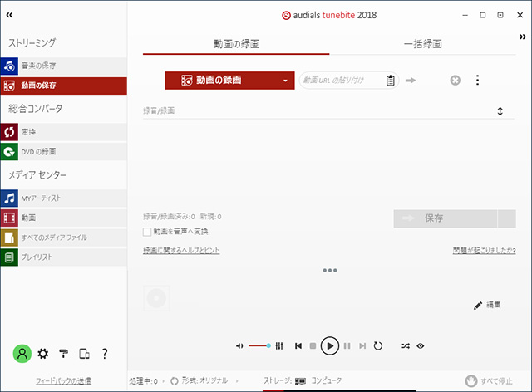Open ストレージ: コンピュータ storage selector
The width and height of the screenshot is (532, 392).
pos(303,381)
